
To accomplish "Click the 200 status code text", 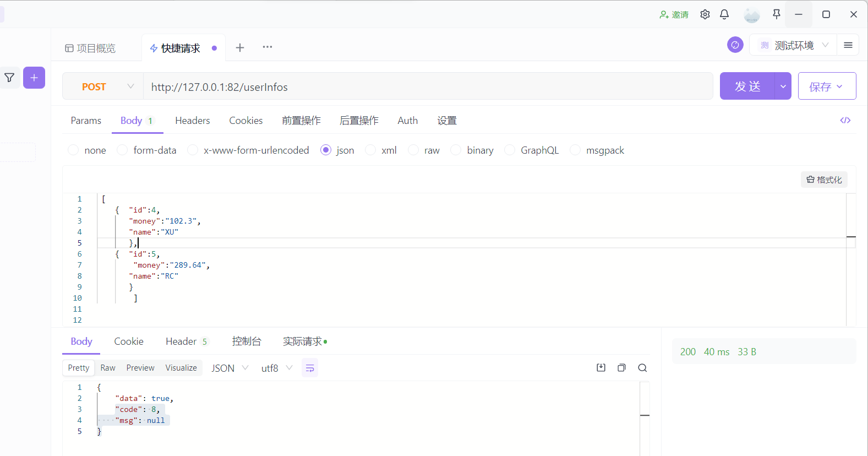I will [x=688, y=352].
